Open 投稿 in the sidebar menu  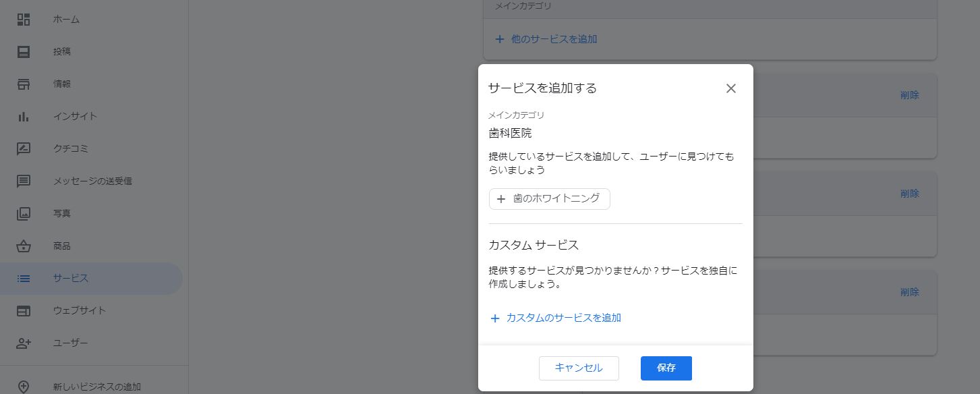click(62, 51)
